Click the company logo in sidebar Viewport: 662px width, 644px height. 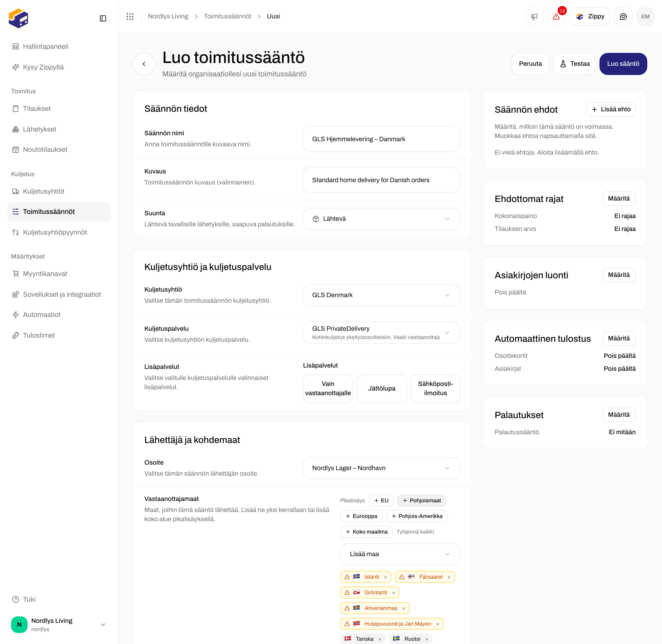pyautogui.click(x=18, y=18)
